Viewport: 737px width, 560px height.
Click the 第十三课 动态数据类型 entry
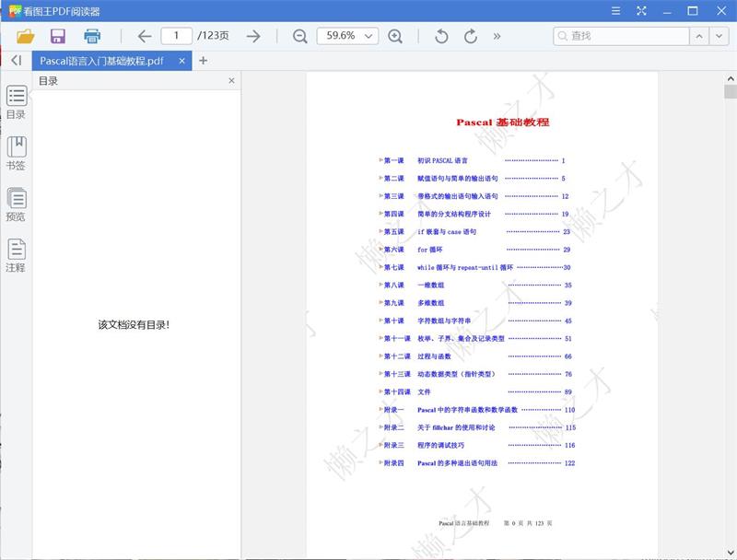tap(475, 375)
